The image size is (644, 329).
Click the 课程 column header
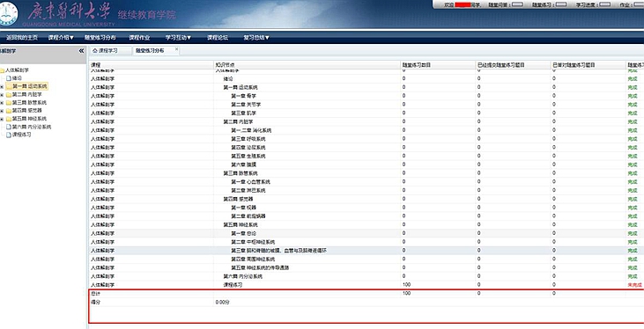pyautogui.click(x=152, y=65)
